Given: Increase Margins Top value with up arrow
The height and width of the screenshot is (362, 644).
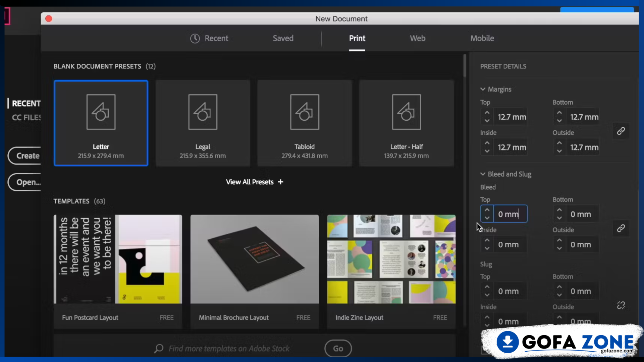Looking at the screenshot, I should tap(487, 113).
